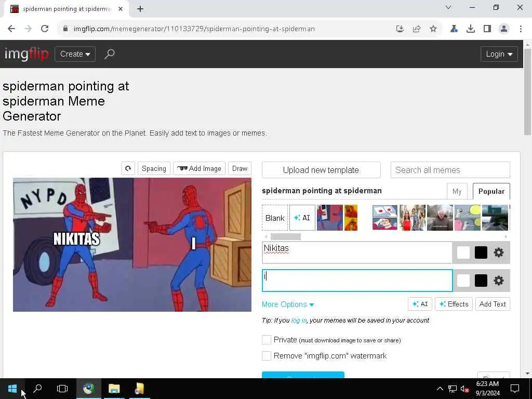Open the notification center icon

click(515, 389)
